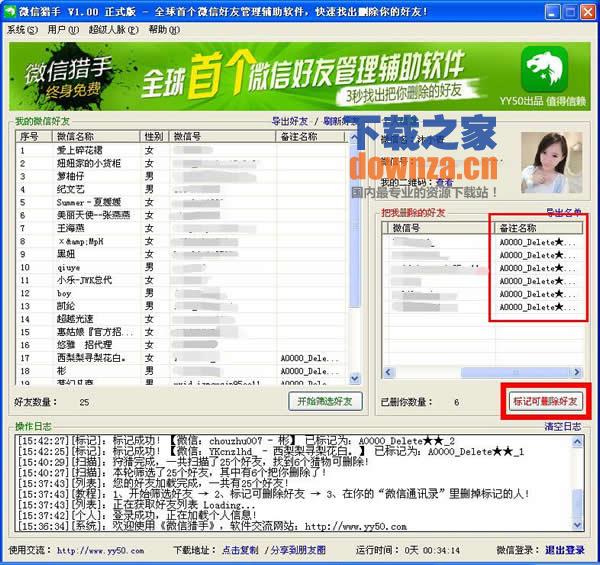
Task: Select friend row 妞妞家的小货柜
Action: [181, 163]
